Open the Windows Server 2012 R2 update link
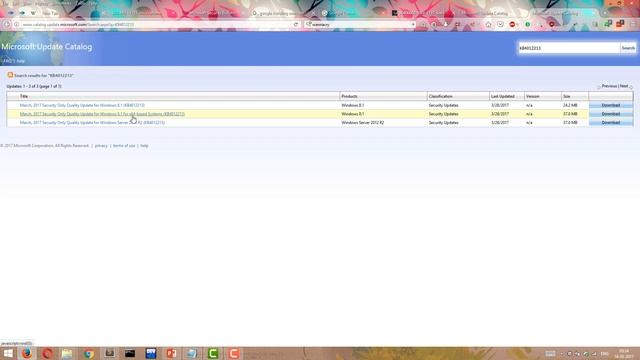640x360 pixels. pyautogui.click(x=92, y=122)
